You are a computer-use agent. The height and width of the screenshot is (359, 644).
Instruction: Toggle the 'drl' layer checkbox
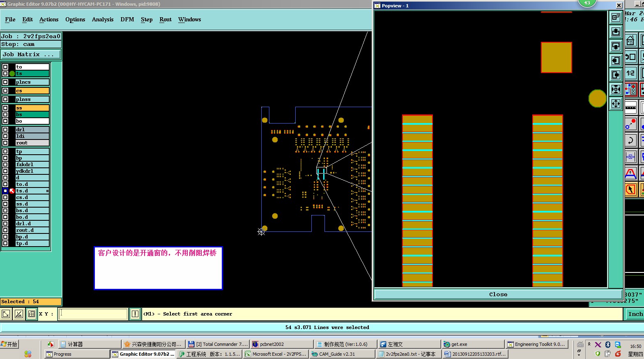click(5, 130)
